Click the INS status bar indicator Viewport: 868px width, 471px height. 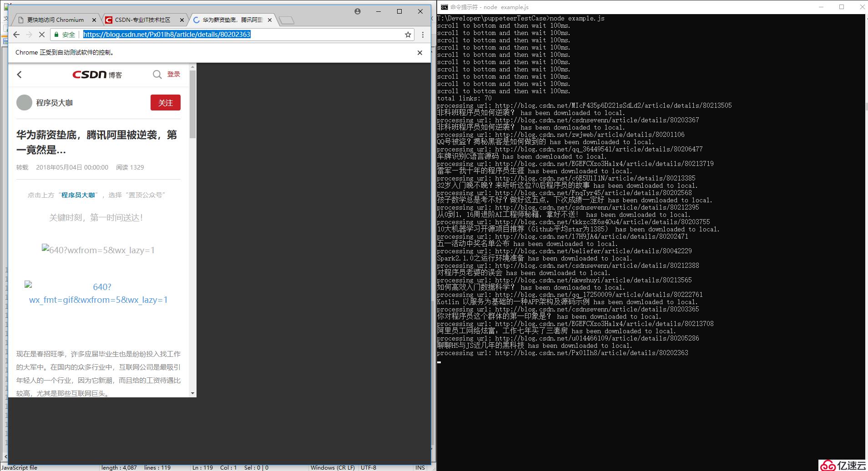pyautogui.click(x=420, y=467)
